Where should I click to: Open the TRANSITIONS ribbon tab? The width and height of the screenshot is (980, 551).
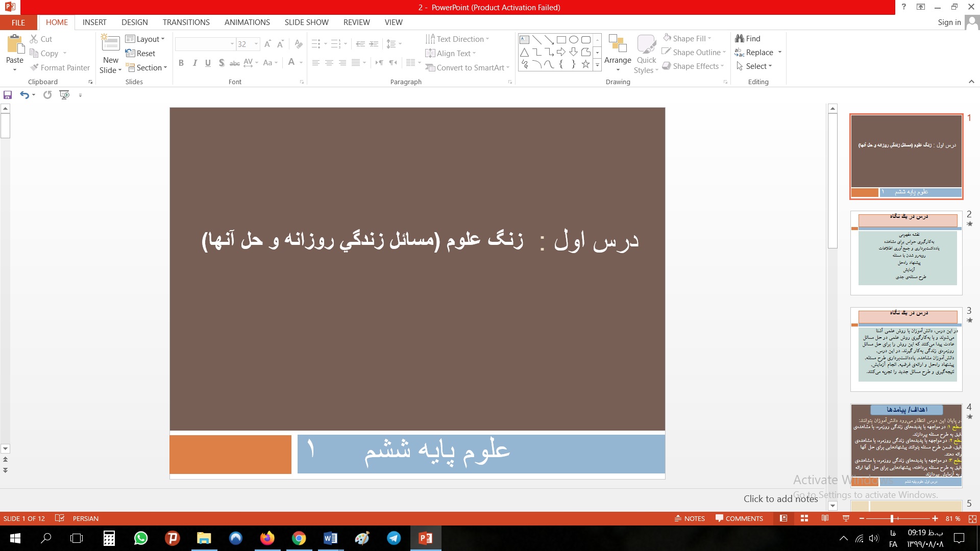[x=186, y=22]
